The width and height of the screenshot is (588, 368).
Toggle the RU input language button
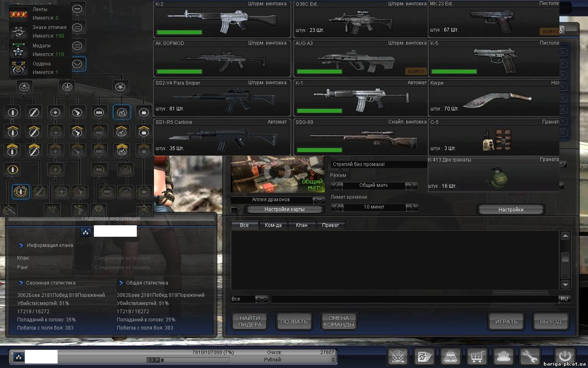564,299
